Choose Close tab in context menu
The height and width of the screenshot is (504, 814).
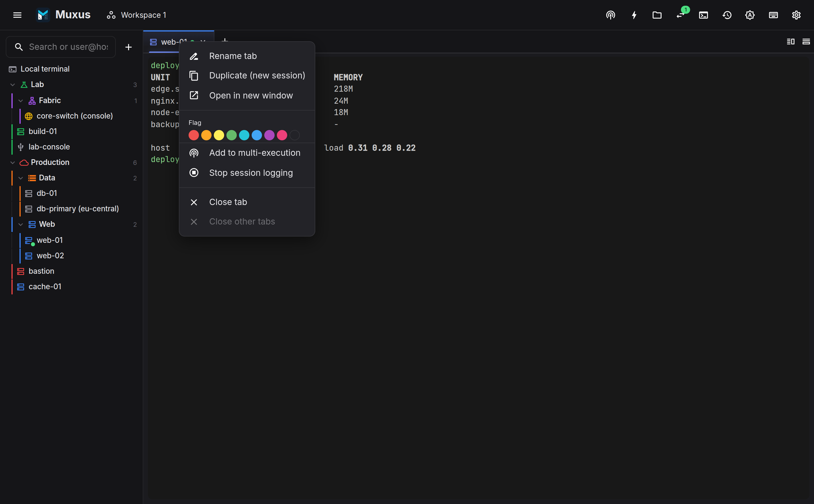tap(247, 202)
